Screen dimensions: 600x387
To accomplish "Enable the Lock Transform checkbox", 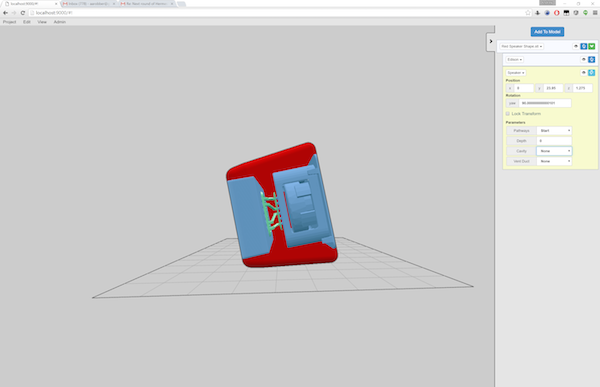I will [x=508, y=114].
